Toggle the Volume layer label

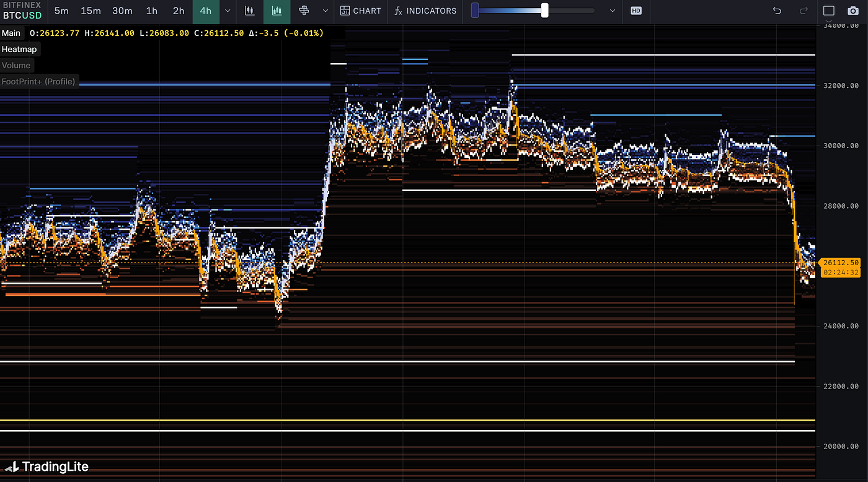(x=16, y=65)
